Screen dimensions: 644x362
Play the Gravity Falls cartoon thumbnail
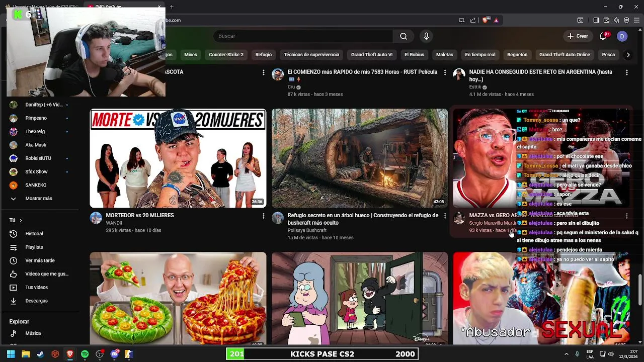(360, 298)
